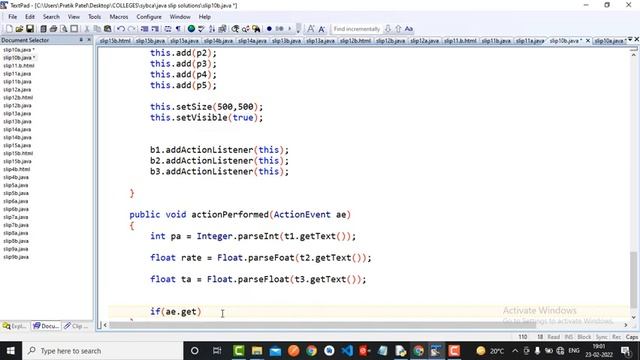Click the Copy icon in toolbar

97,29
